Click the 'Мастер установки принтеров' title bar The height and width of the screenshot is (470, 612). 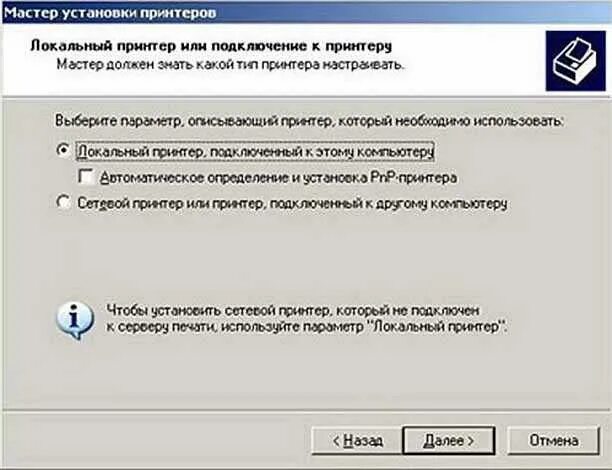[x=306, y=12]
